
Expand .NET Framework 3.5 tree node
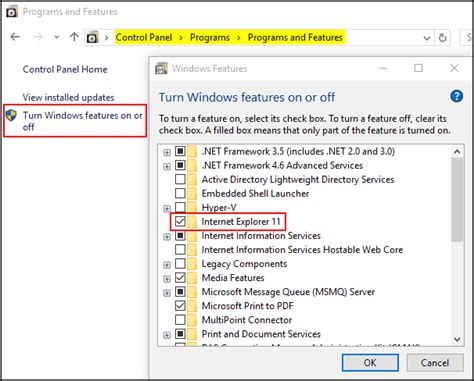(x=167, y=152)
